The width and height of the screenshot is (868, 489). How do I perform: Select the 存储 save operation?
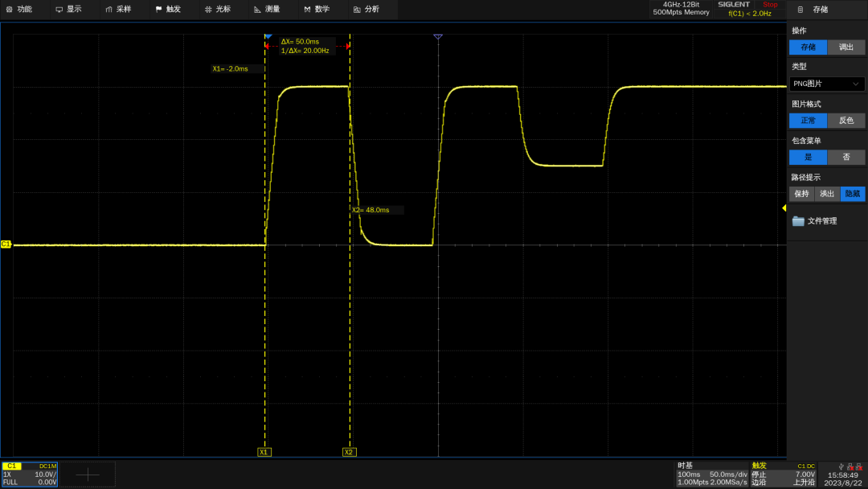click(809, 47)
